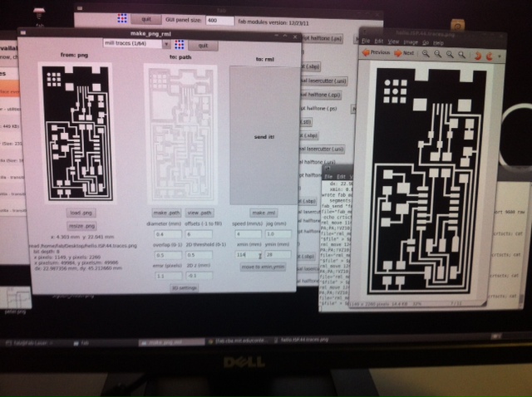532x397 pixels.
Task: Click window menu icon of fab titlebar
Action: pyautogui.click(x=80, y=7)
